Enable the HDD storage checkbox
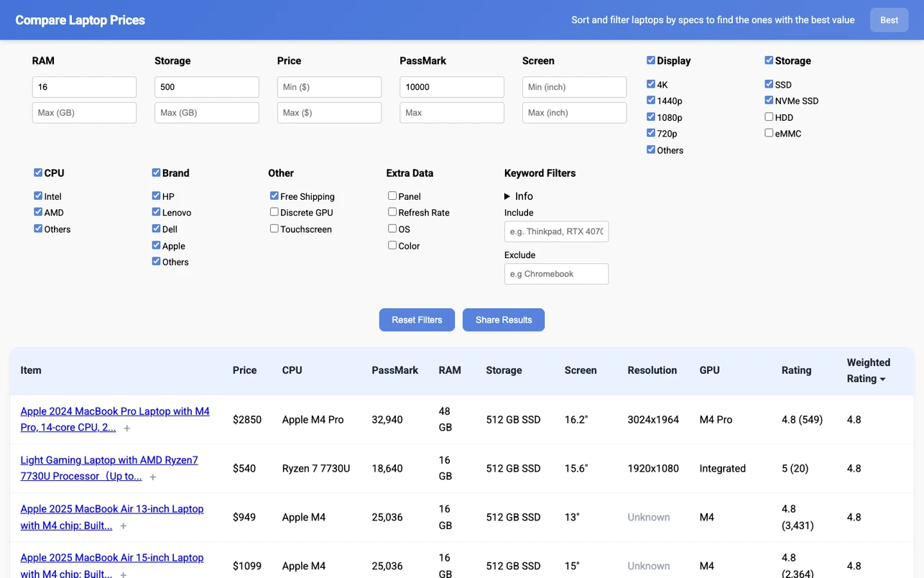924x578 pixels. tap(769, 116)
